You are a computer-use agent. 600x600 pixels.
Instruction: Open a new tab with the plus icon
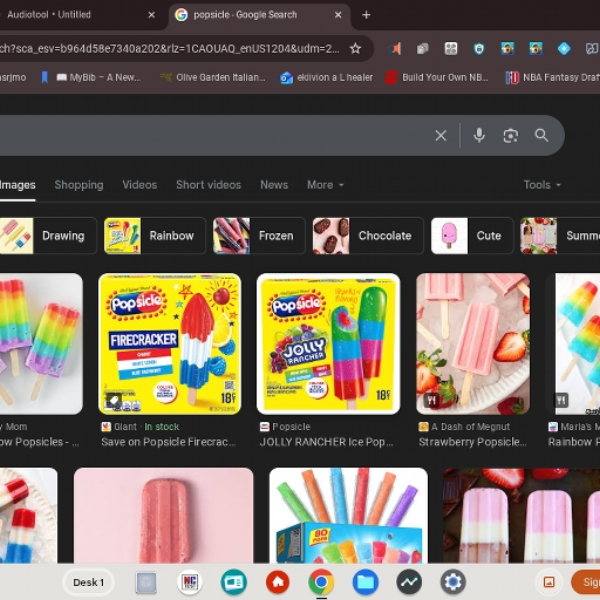coord(366,15)
